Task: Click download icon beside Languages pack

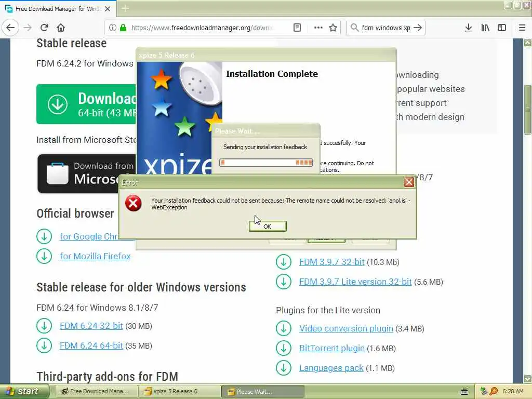Action: tap(284, 368)
